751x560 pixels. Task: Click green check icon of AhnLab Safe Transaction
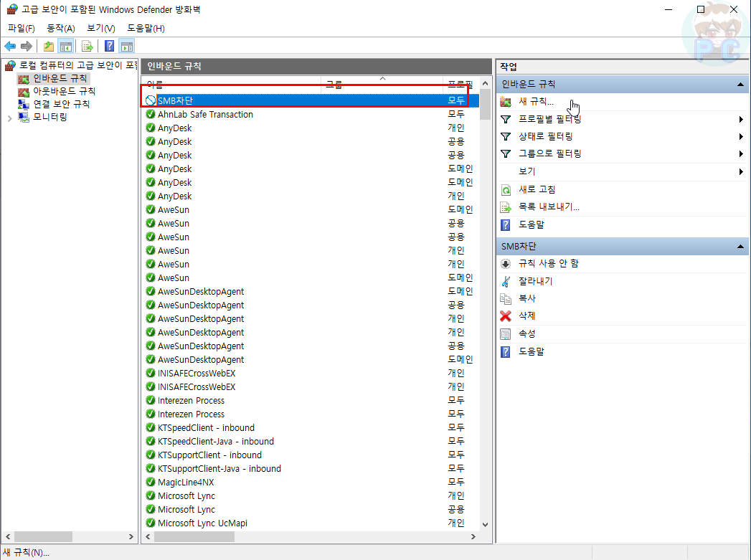pyautogui.click(x=151, y=115)
